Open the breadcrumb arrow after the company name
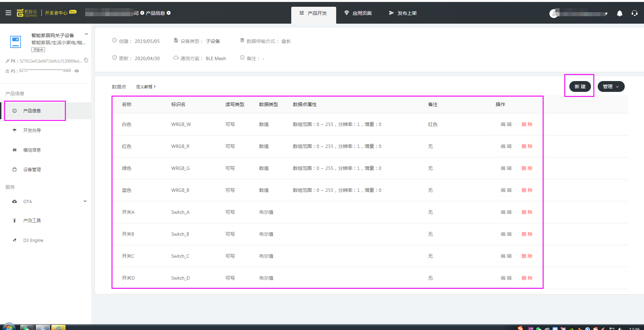 click(x=142, y=13)
